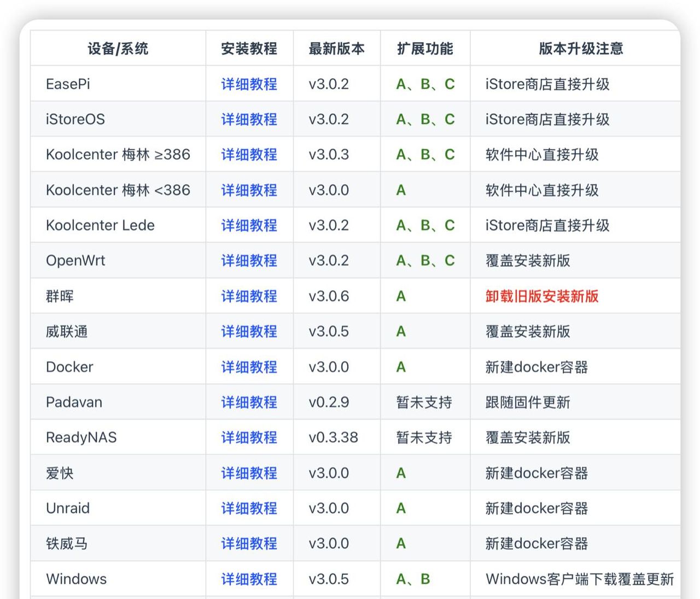This screenshot has height=599, width=700.
Task: Click A、B、C extensions in EasePi row
Action: 425,84
